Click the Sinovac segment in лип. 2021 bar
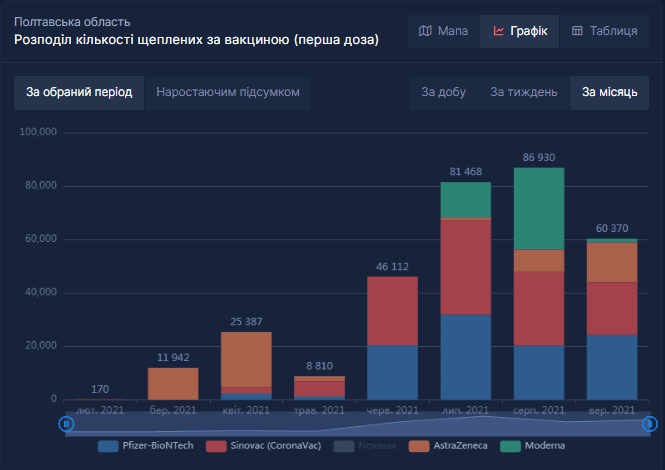Viewport: 665px width, 470px height. pyautogui.click(x=466, y=267)
